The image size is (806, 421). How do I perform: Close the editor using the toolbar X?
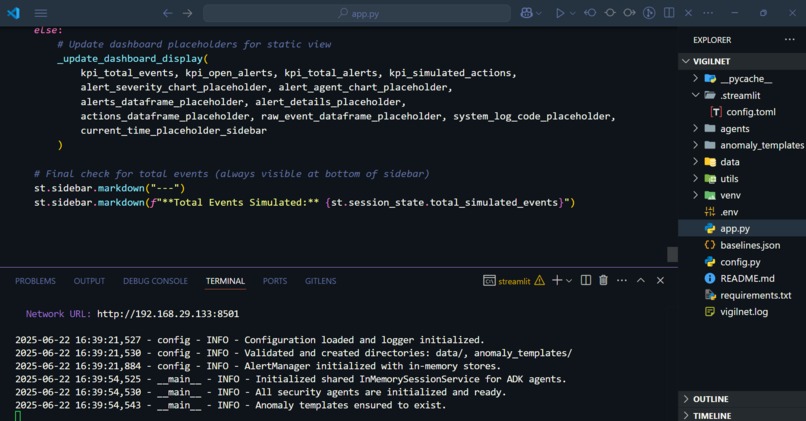(x=688, y=13)
